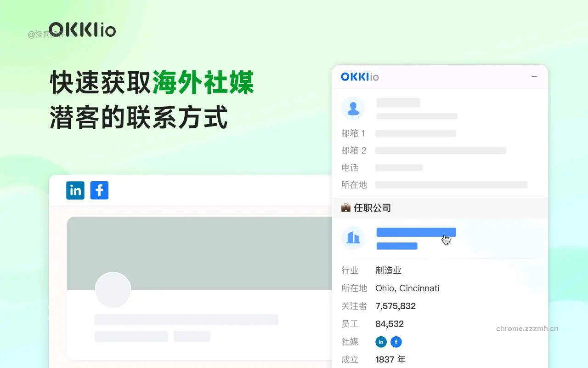The image size is (588, 368).
Task: Click the OKKI io logo in the panel header
Action: (359, 76)
